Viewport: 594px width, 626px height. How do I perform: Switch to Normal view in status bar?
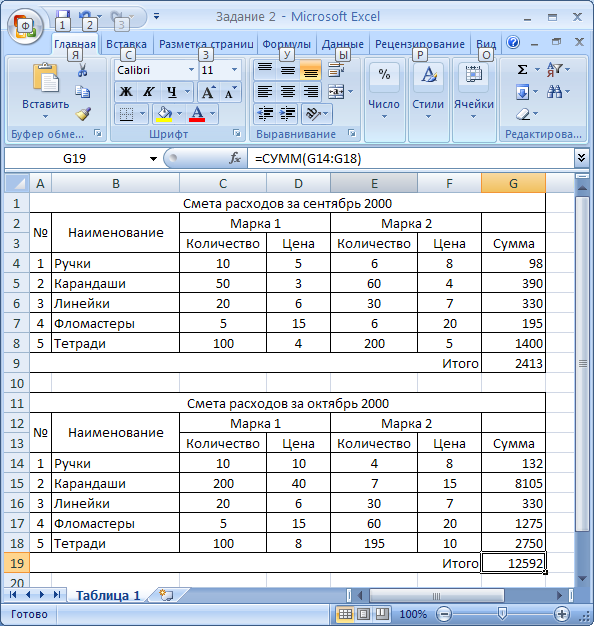[x=345, y=614]
